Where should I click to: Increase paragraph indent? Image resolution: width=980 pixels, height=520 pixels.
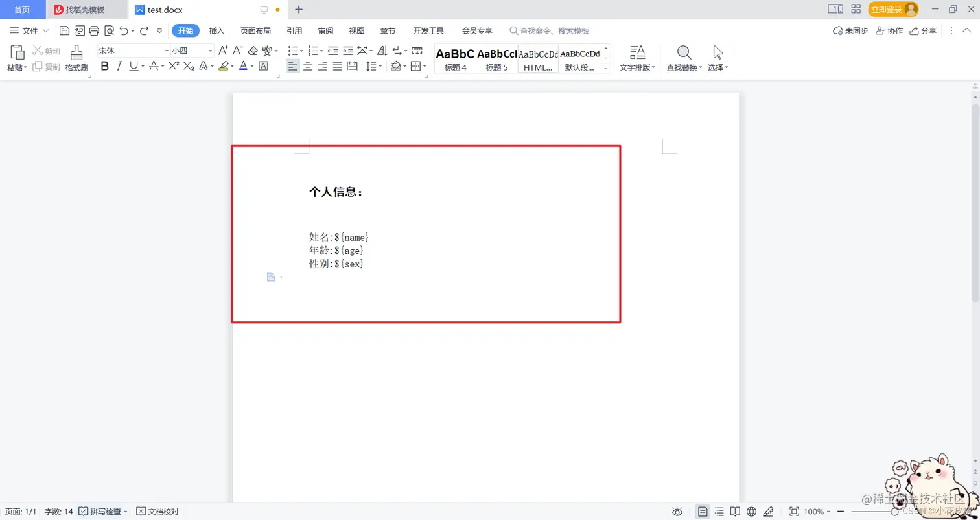[347, 51]
